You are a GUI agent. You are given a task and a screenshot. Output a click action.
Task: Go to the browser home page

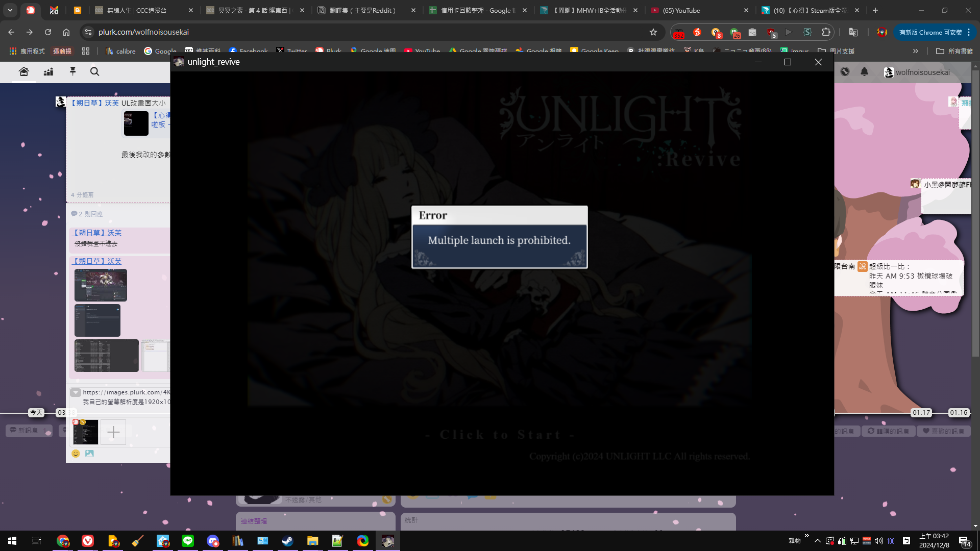[x=66, y=32]
